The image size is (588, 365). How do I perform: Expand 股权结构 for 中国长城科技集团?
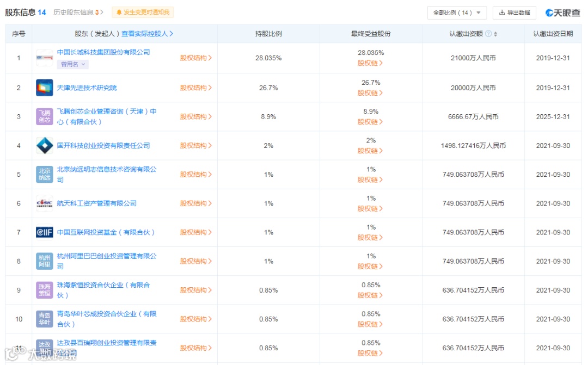(196, 58)
